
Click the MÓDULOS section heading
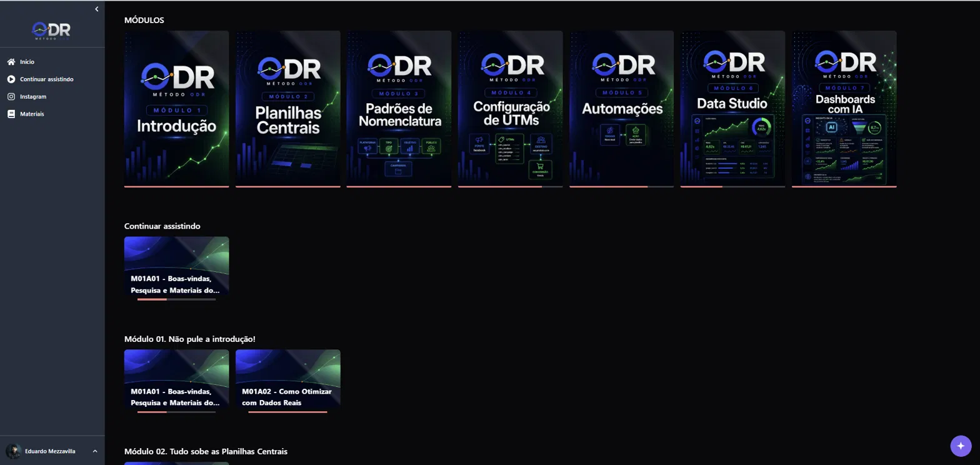pyautogui.click(x=144, y=20)
